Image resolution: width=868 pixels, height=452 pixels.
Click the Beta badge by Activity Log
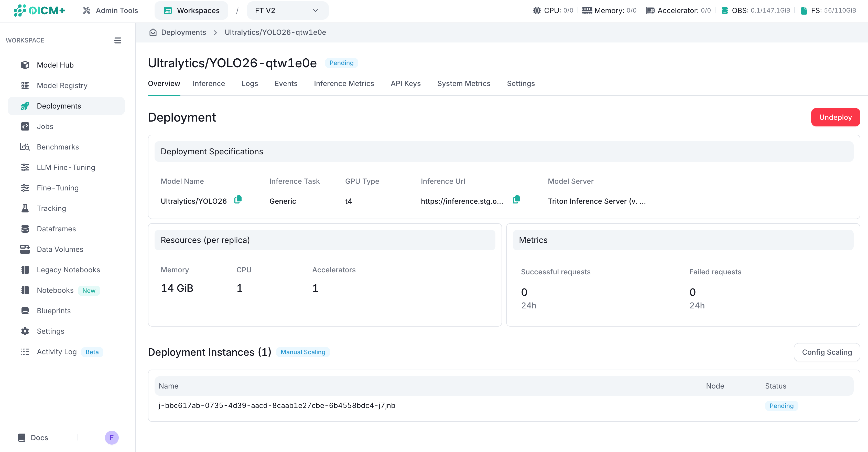pyautogui.click(x=92, y=352)
